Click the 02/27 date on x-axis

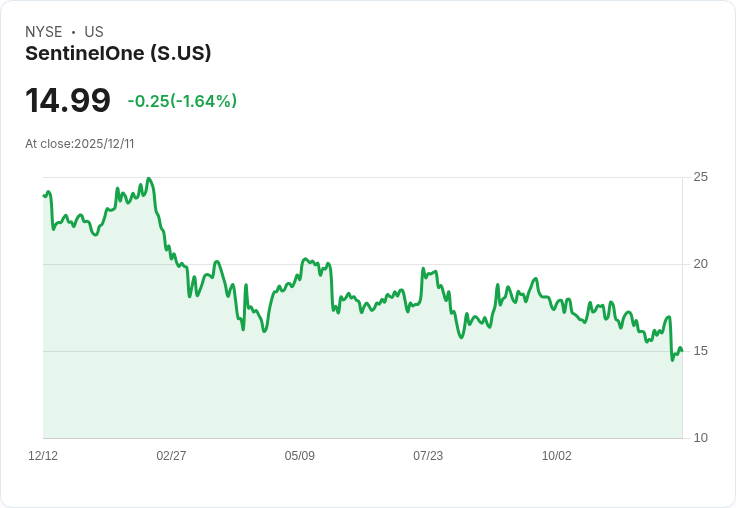click(171, 456)
